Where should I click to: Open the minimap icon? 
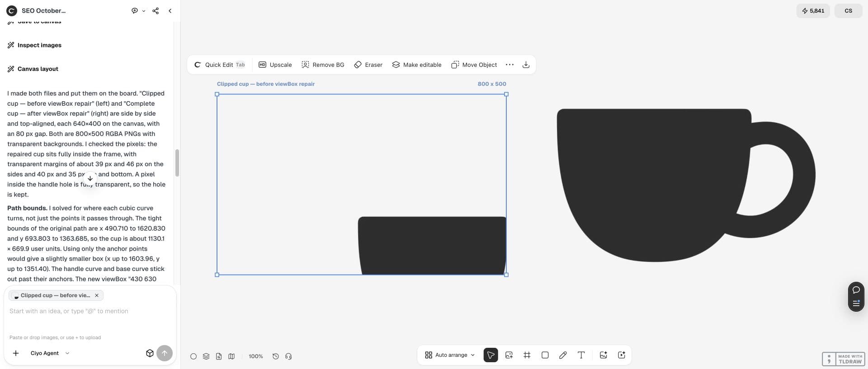[231, 356]
